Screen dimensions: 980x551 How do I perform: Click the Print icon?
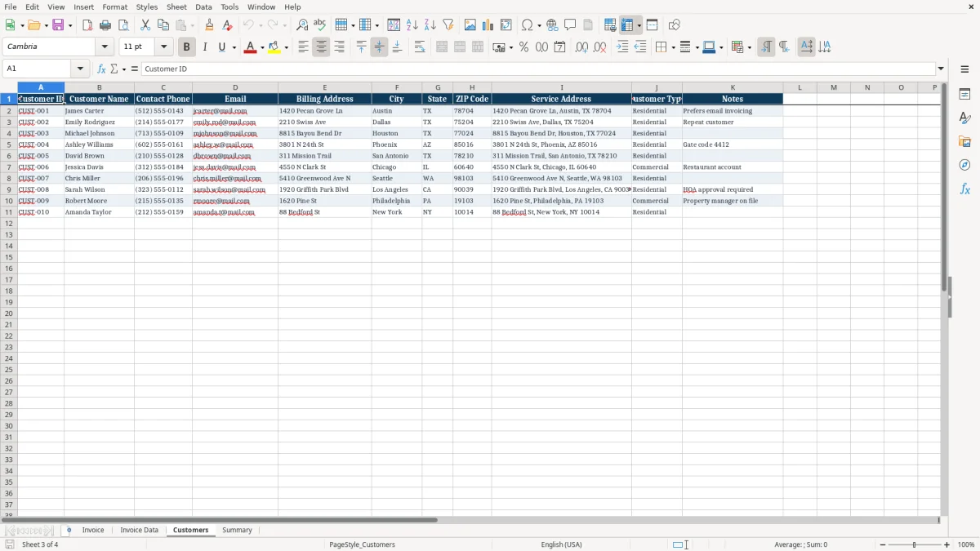point(105,25)
